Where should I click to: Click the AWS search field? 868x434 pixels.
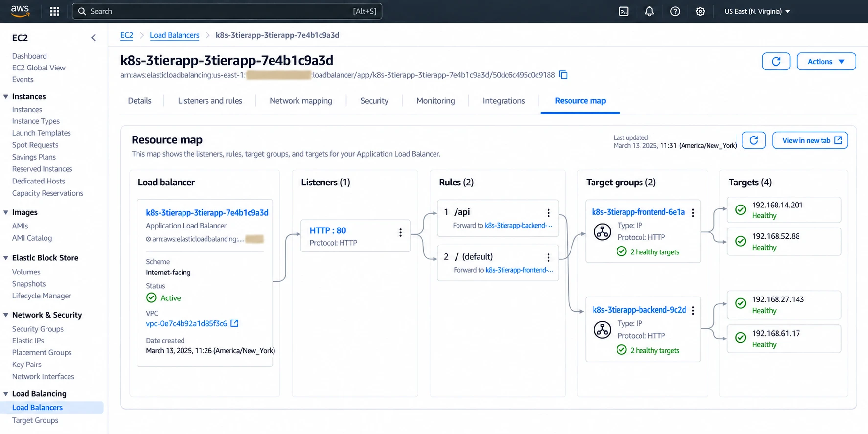(227, 11)
